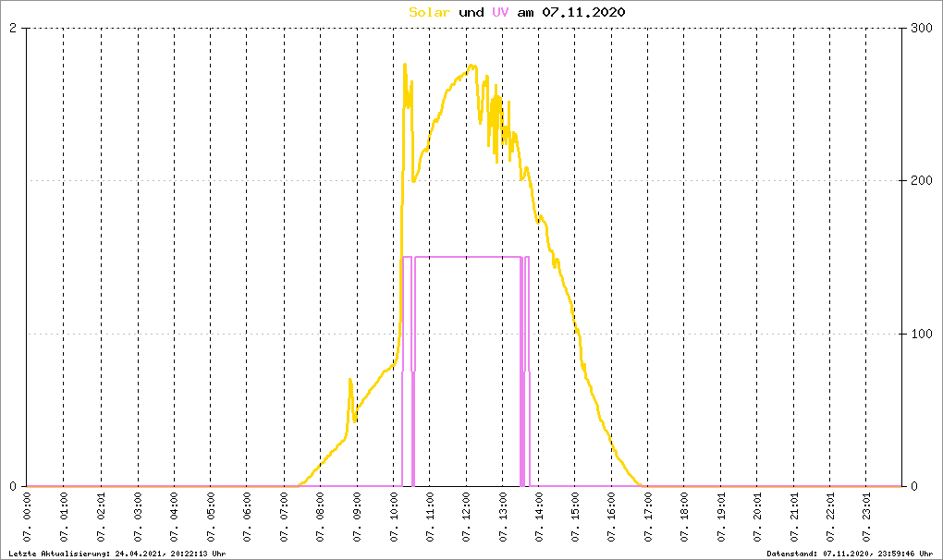The image size is (943, 560).
Task: Click the 'Datenstand' timestamp text
Action: click(850, 554)
